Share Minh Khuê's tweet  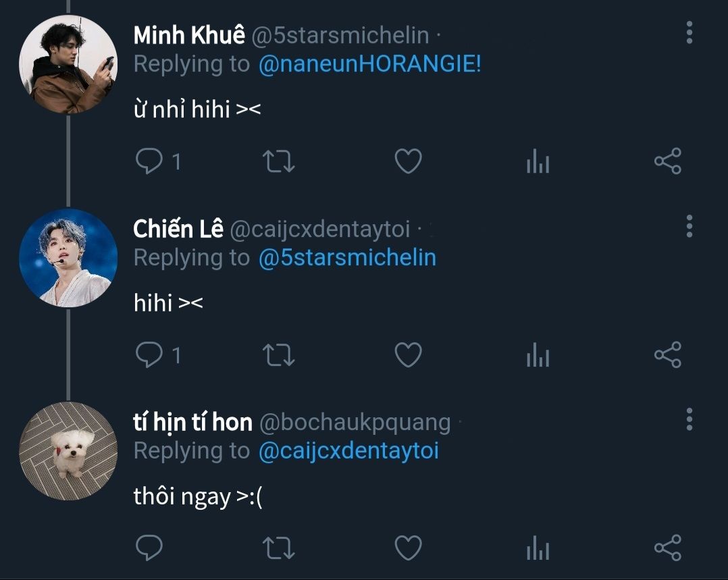[x=667, y=162]
